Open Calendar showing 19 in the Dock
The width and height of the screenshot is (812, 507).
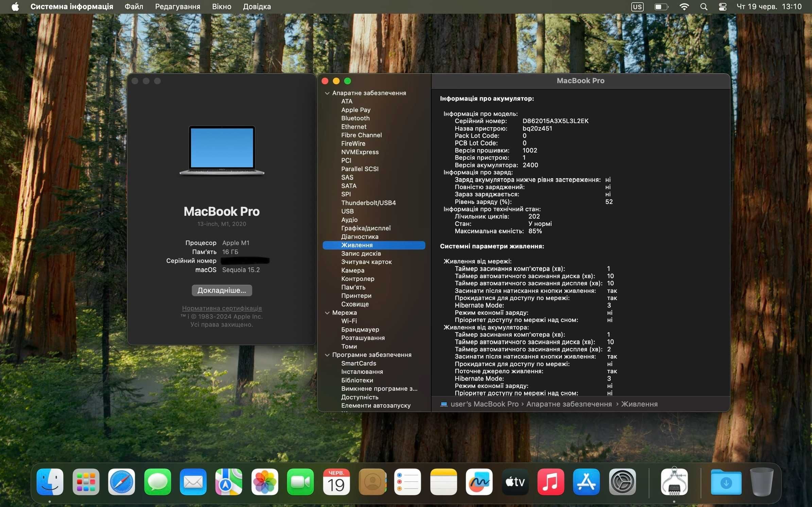click(336, 482)
